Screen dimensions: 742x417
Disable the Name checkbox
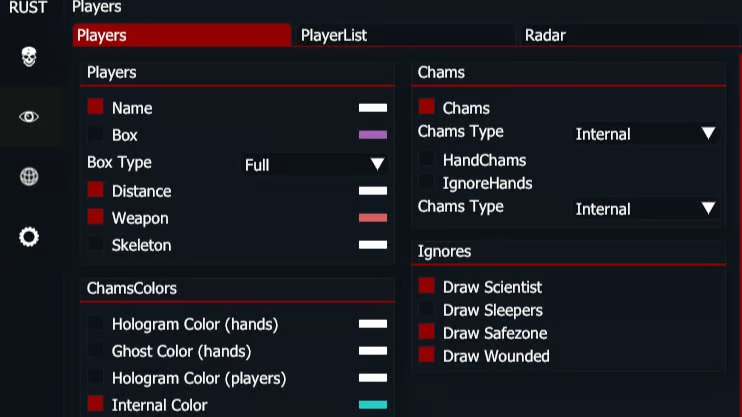[96, 107]
